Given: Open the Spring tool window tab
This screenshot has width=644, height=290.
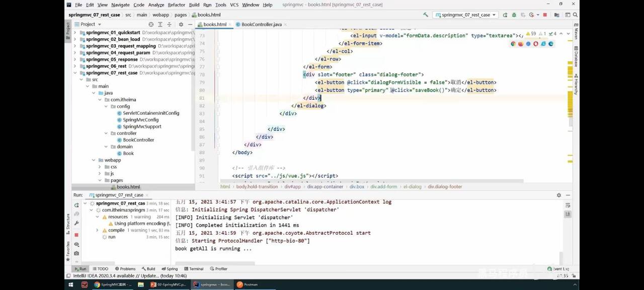Looking at the screenshot, I should pos(169,269).
